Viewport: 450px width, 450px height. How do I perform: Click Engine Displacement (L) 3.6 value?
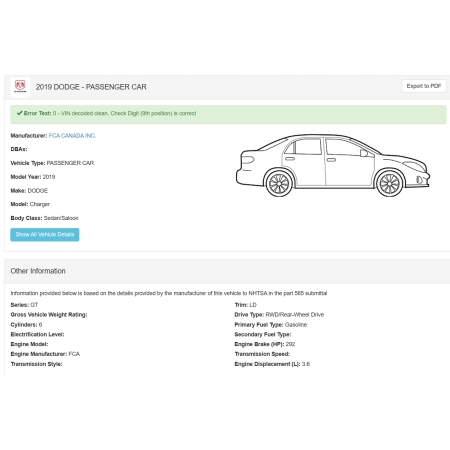(x=306, y=364)
